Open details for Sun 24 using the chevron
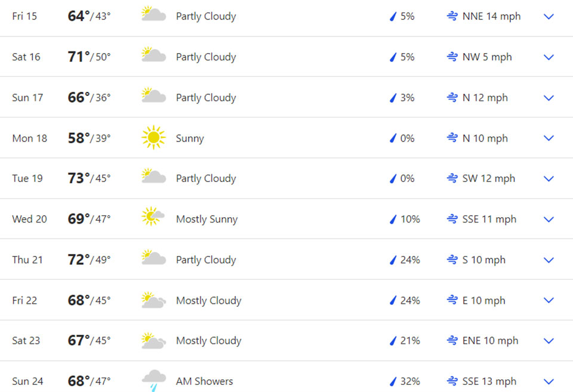 tap(549, 381)
